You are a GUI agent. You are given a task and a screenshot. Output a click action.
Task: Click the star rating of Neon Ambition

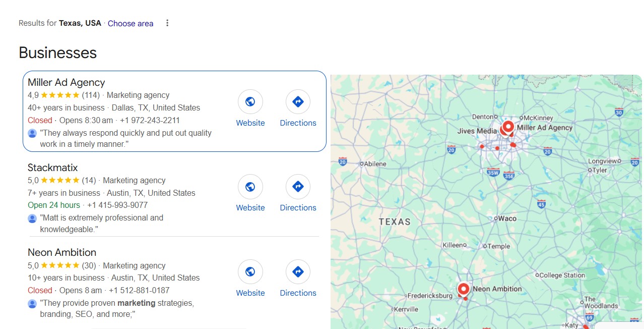click(60, 265)
